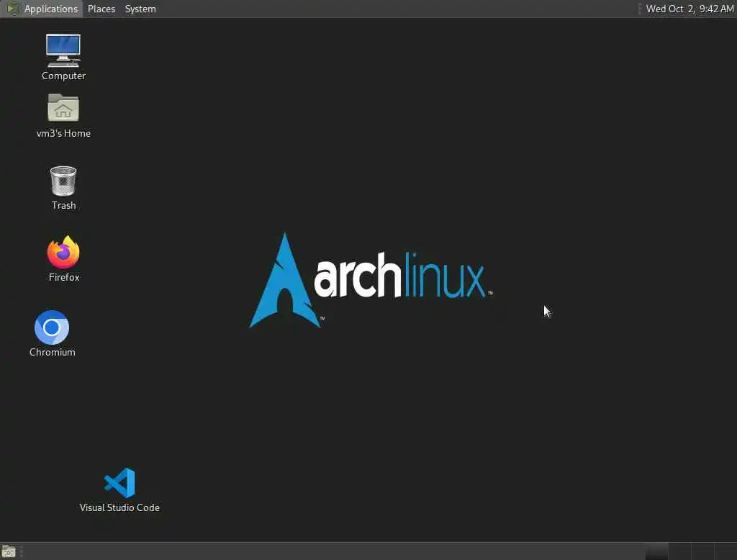Screen dimensions: 737x560
Task: Switch to the second workspace in the switcher
Action: pyautogui.click(x=679, y=551)
